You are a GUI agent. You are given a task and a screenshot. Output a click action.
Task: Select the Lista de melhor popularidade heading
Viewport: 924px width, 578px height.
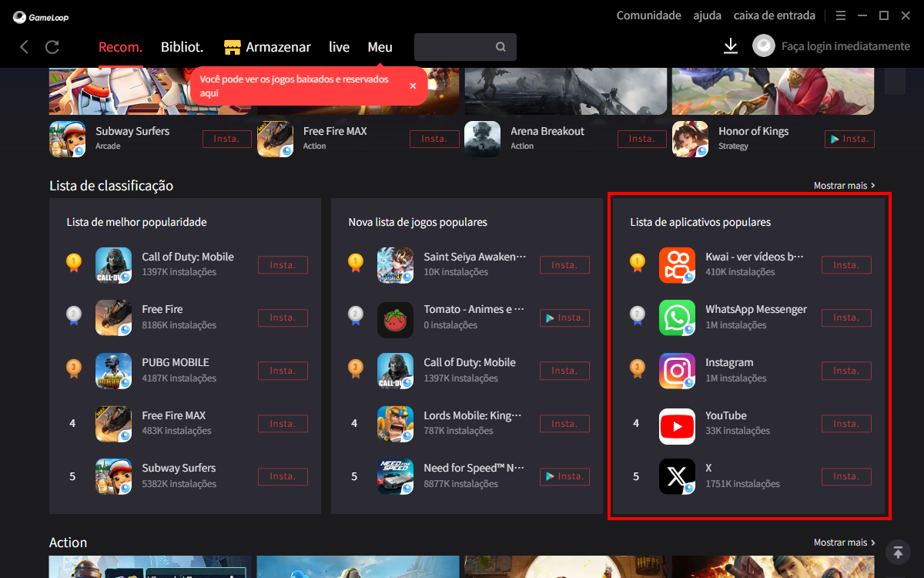point(136,222)
